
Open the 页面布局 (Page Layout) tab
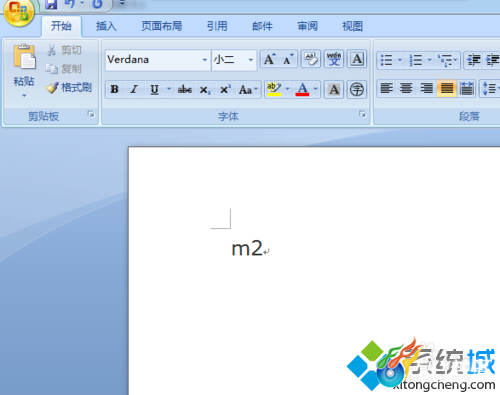click(x=161, y=26)
